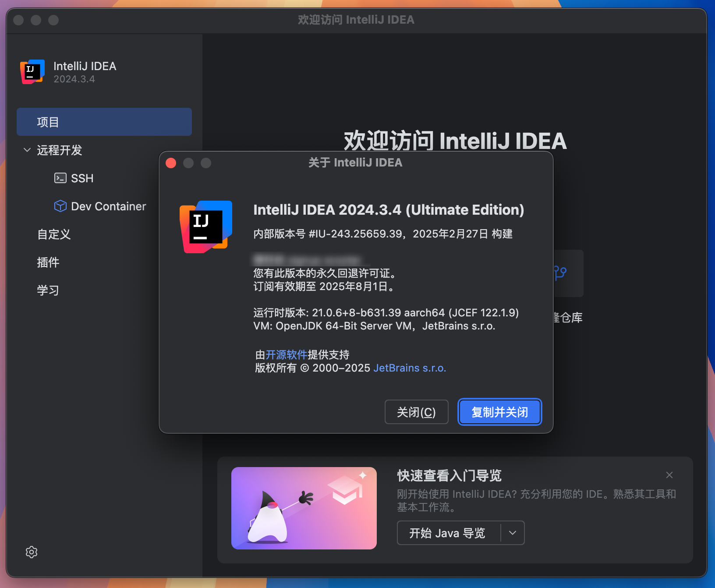715x588 pixels.
Task: Open the 插件 section
Action: point(48,262)
